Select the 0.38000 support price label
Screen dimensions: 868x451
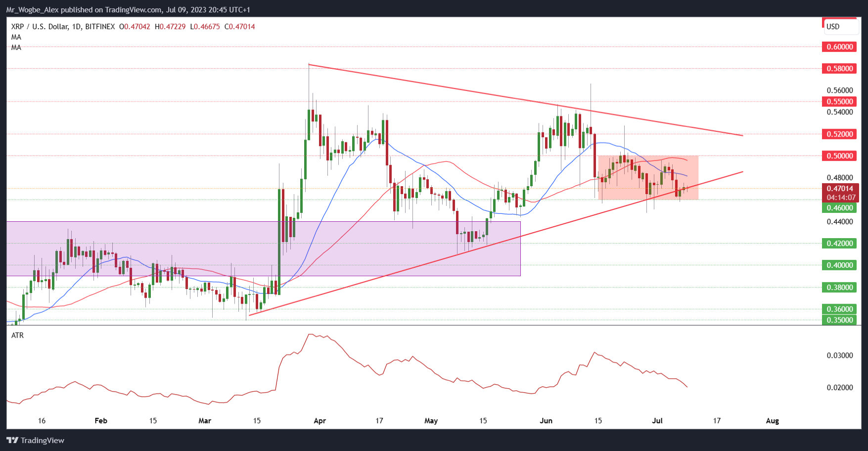(x=839, y=287)
